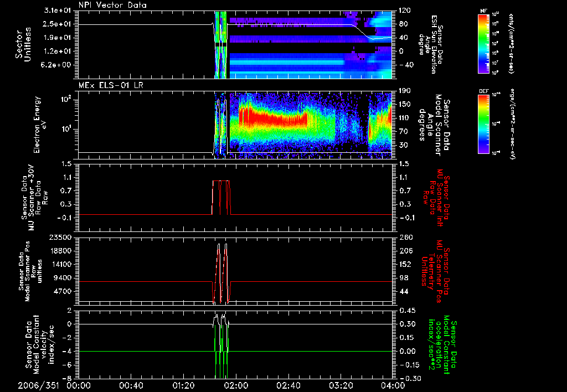The height and width of the screenshot is (392, 567).
Task: Click the "-8" velocity tick label
Action: coord(67,379)
